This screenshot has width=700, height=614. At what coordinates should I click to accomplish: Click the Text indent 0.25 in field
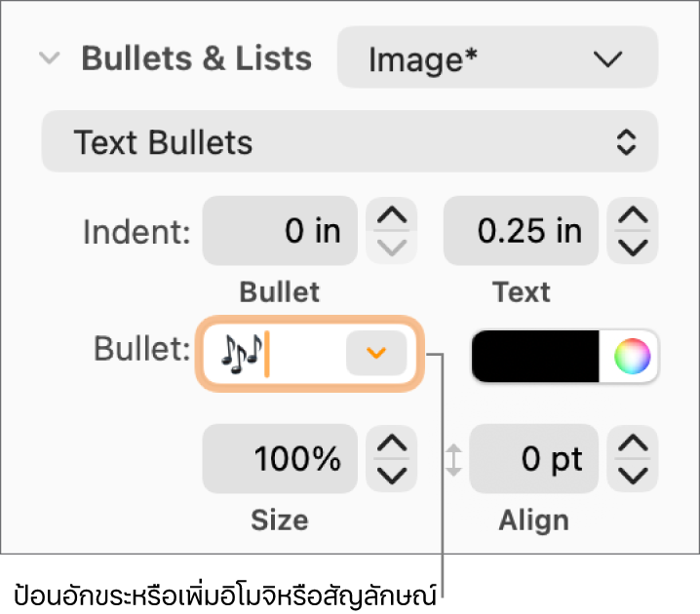[x=521, y=231]
